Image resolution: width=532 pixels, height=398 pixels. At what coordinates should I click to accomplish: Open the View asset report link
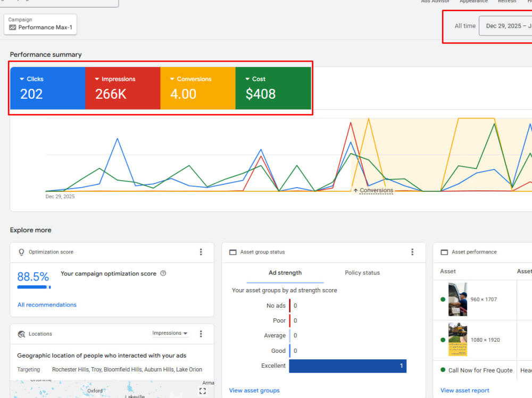coord(465,391)
